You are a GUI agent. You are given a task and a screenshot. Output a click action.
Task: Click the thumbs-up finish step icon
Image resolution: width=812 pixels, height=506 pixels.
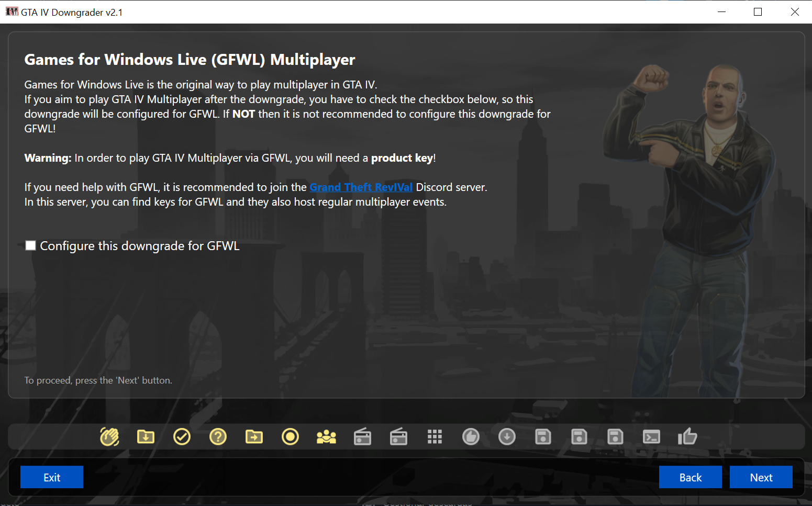coord(687,436)
